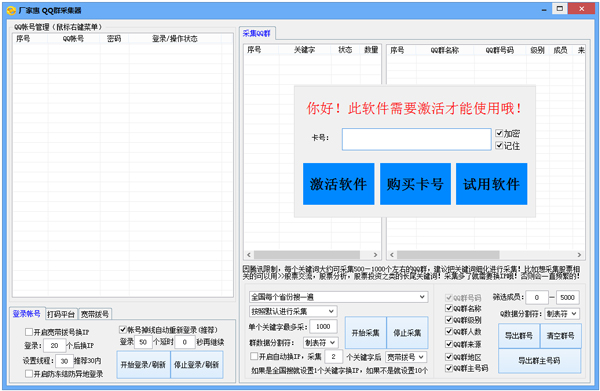Click the QQ帐号 column header
The width and height of the screenshot is (600, 391).
(73, 39)
